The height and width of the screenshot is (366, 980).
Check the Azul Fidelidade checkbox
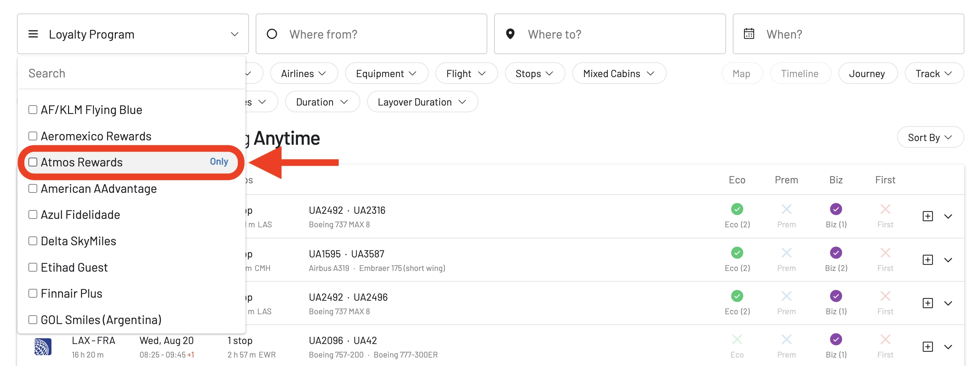(x=33, y=215)
